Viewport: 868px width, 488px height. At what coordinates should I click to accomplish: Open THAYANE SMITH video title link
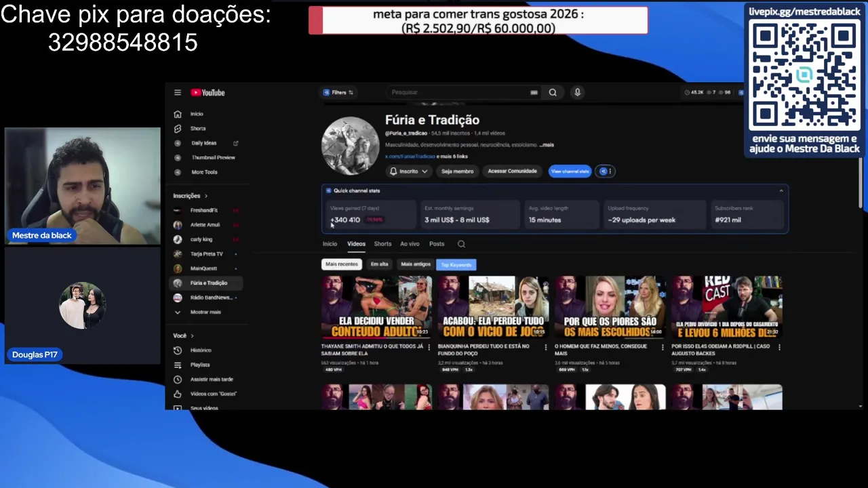372,350
